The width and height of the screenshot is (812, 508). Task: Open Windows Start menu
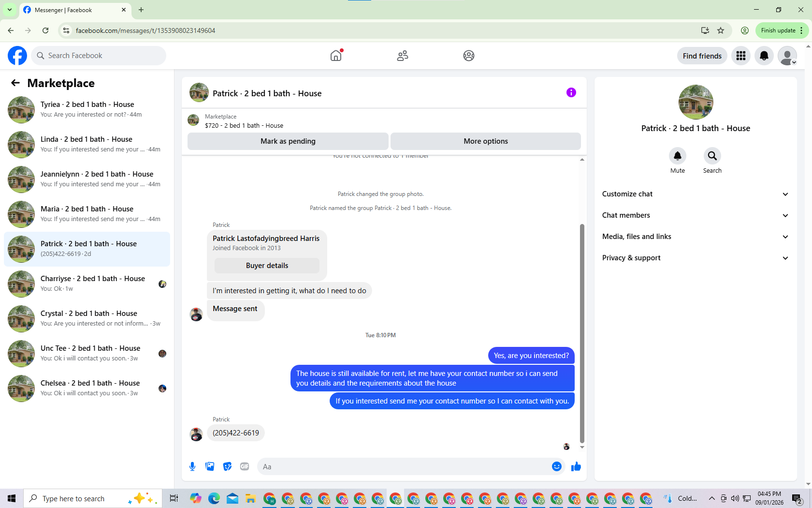point(12,498)
